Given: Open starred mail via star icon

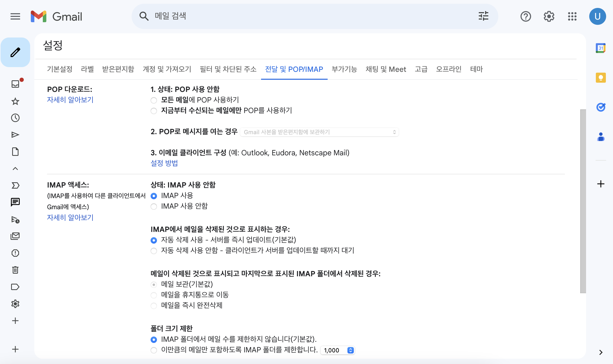Looking at the screenshot, I should [15, 101].
